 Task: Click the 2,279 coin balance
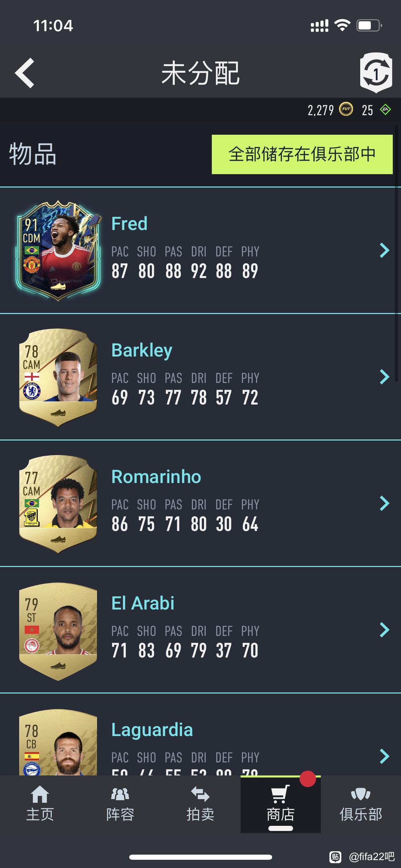320,110
